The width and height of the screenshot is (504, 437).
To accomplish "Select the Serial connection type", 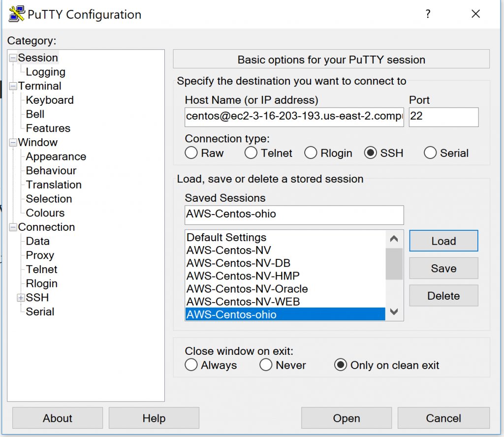I will [x=430, y=153].
